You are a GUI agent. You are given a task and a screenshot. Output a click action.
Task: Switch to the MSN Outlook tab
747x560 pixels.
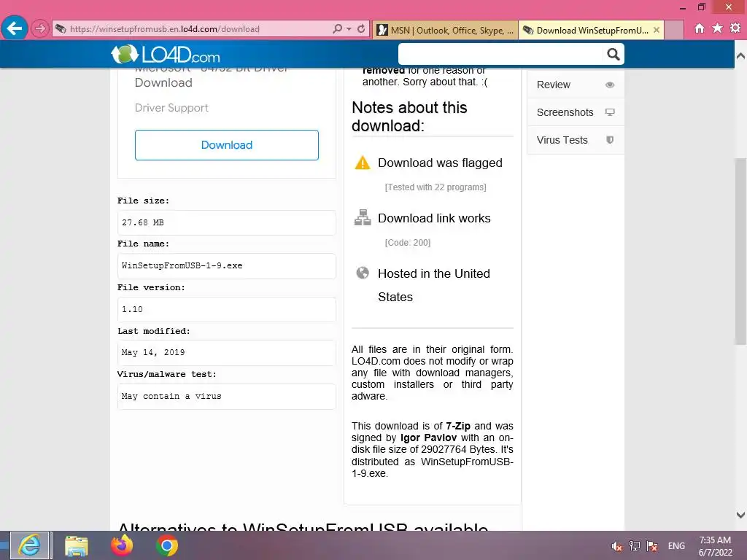click(x=445, y=30)
